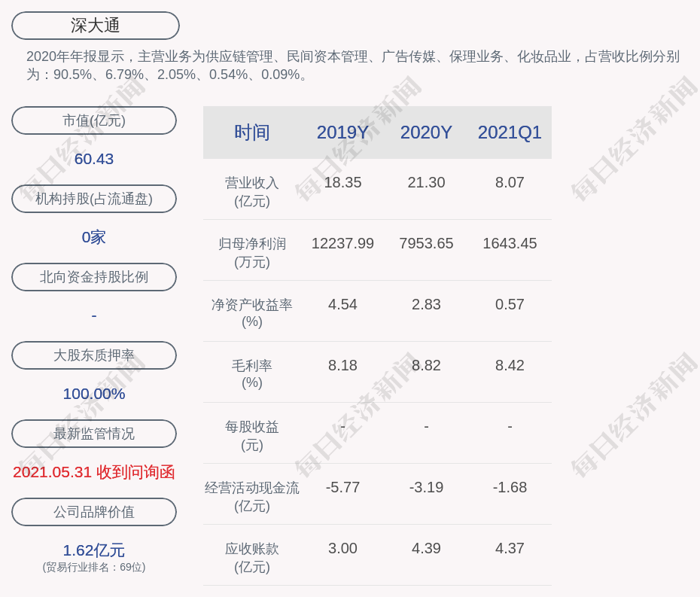
Task: Select net profit value 12237.99
Action: (342, 243)
